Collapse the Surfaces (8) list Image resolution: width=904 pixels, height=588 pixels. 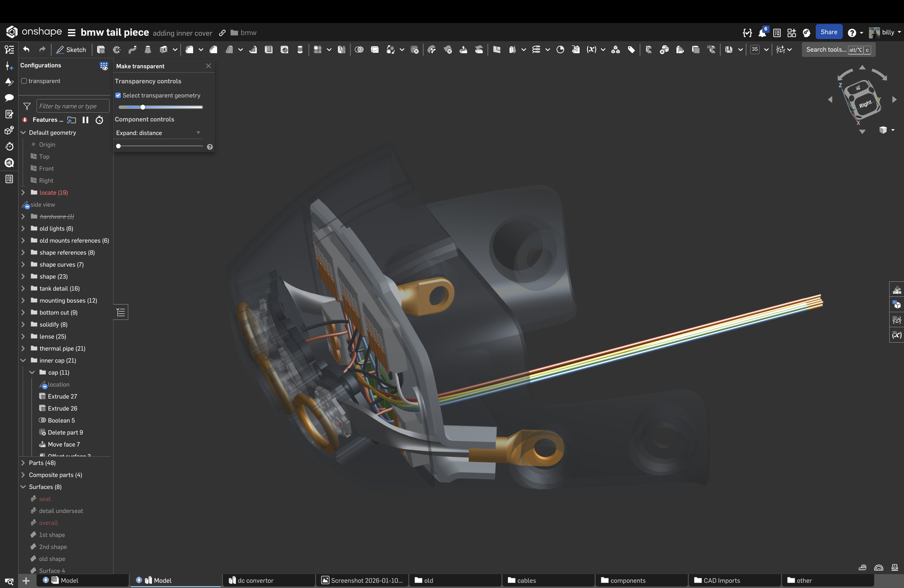(23, 487)
